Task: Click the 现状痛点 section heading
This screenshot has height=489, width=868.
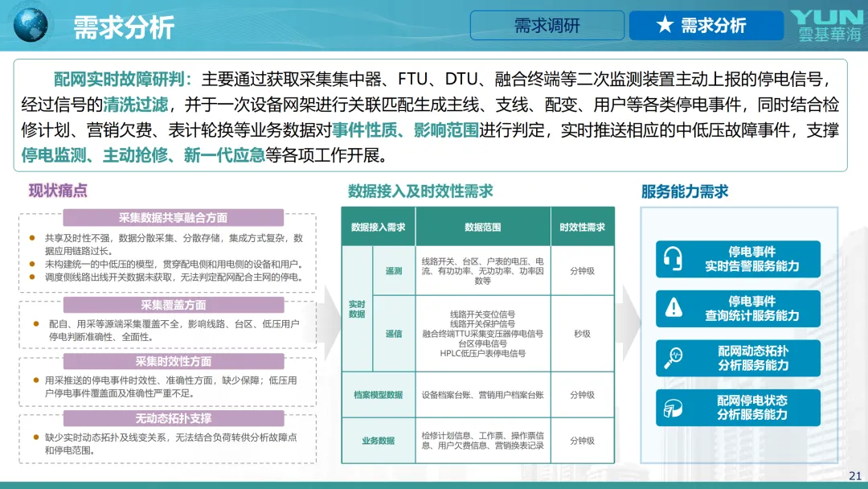Action: tap(58, 191)
